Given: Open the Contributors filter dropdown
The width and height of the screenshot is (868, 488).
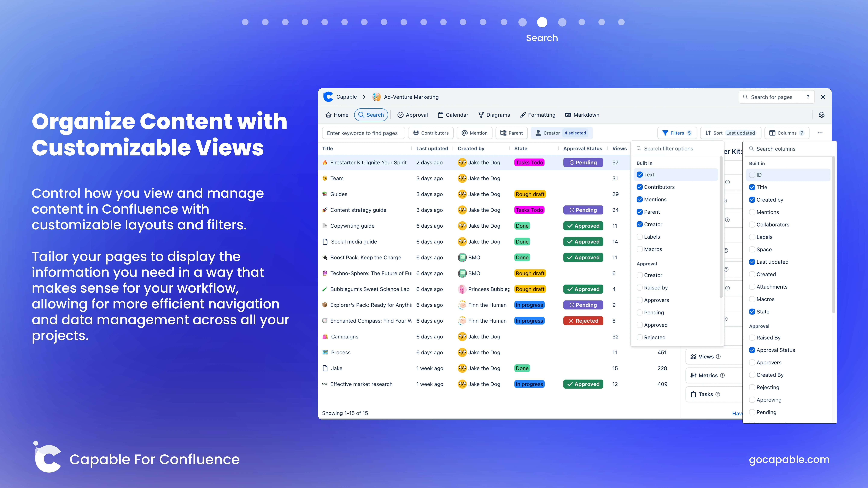Looking at the screenshot, I should [x=431, y=133].
